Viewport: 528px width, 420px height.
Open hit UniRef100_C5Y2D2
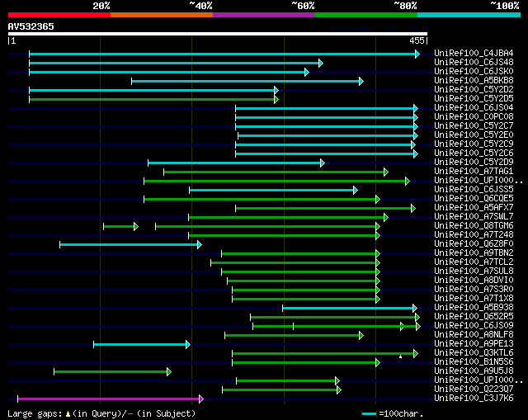tap(474, 90)
